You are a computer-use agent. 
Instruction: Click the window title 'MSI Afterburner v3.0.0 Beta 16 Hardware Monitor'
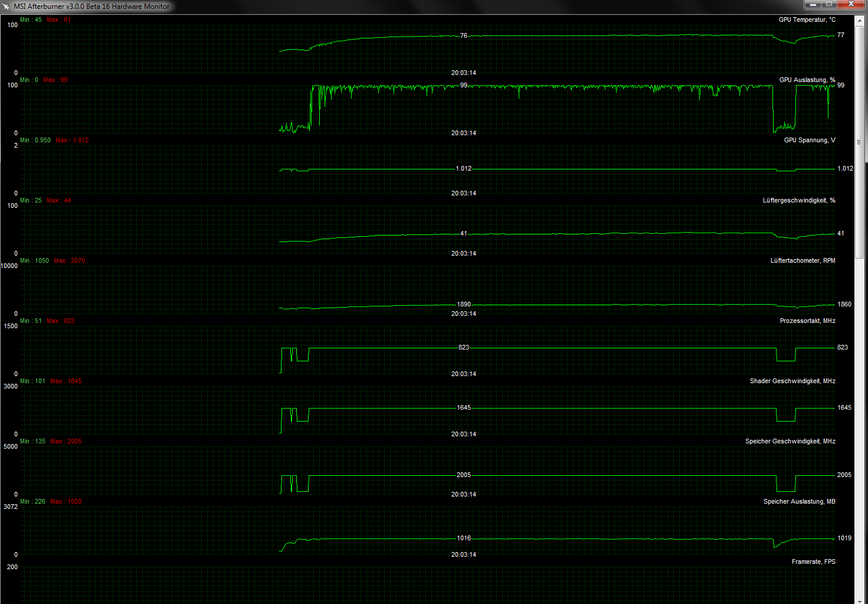91,6
